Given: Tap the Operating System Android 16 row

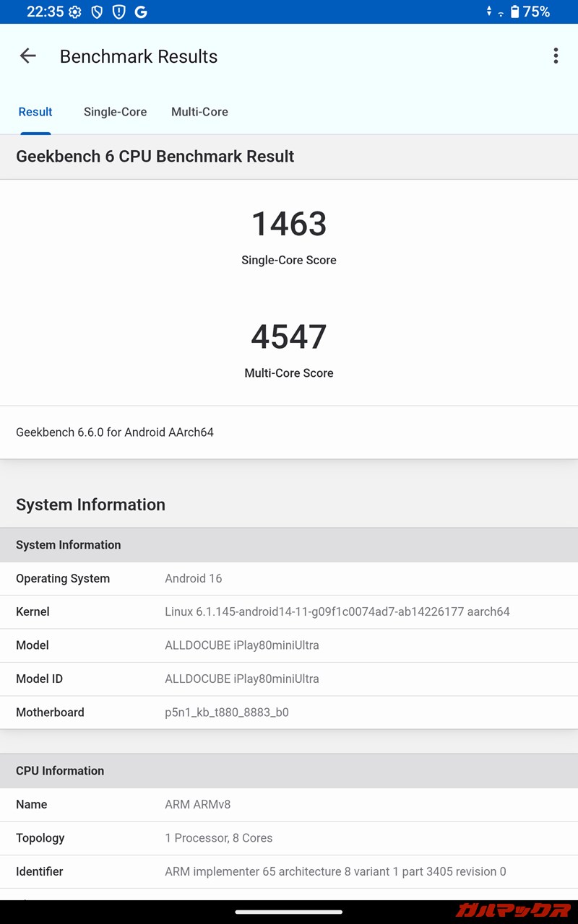Looking at the screenshot, I should 289,578.
